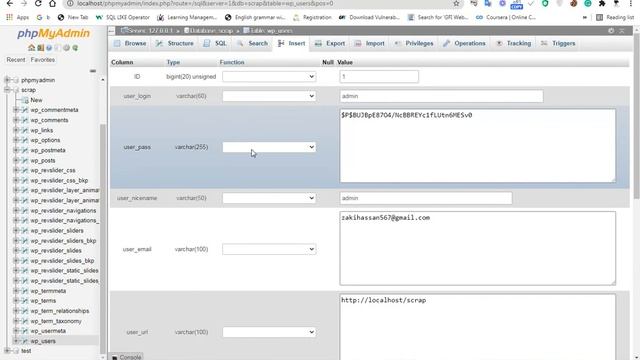Open Console panel at bottom
Screen dimensions: 640x360
click(127, 357)
